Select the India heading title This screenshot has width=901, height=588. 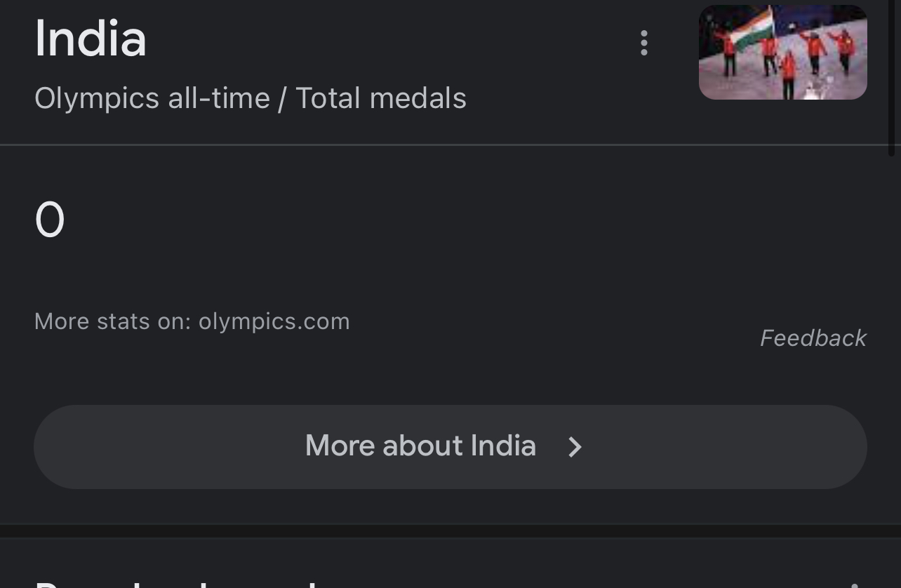point(91,39)
